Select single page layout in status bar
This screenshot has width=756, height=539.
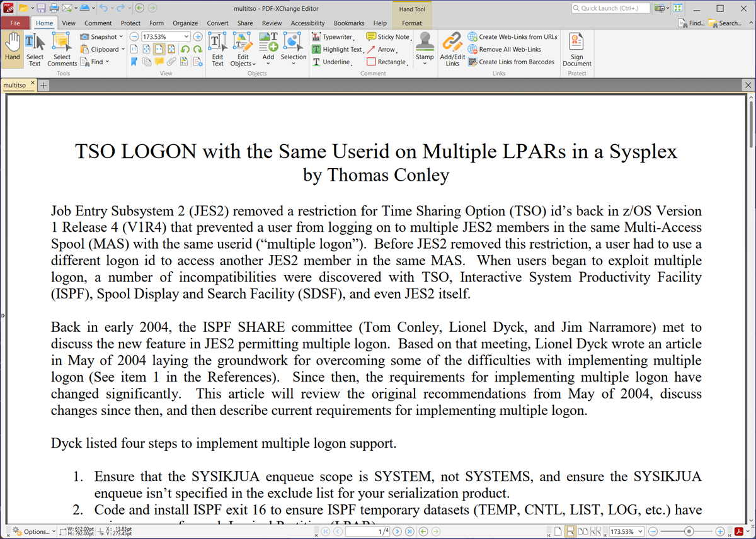click(558, 532)
